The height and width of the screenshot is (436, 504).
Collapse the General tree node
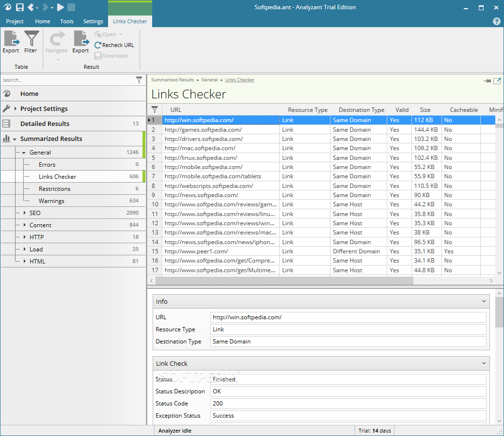[24, 153]
